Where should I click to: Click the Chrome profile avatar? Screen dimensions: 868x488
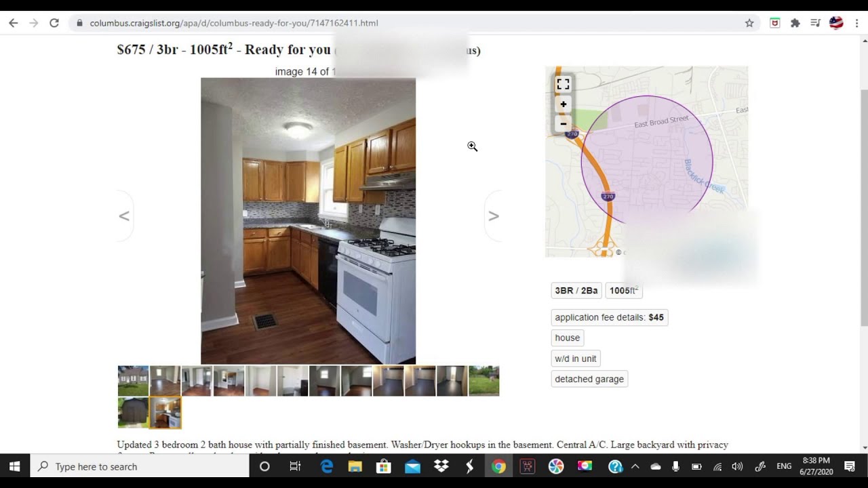[836, 23]
